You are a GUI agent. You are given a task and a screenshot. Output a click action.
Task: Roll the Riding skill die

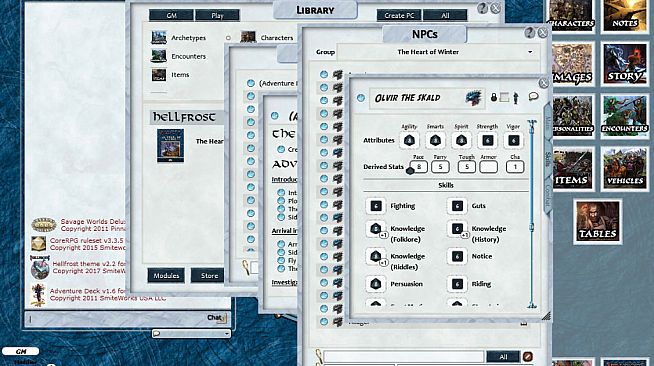click(x=457, y=284)
